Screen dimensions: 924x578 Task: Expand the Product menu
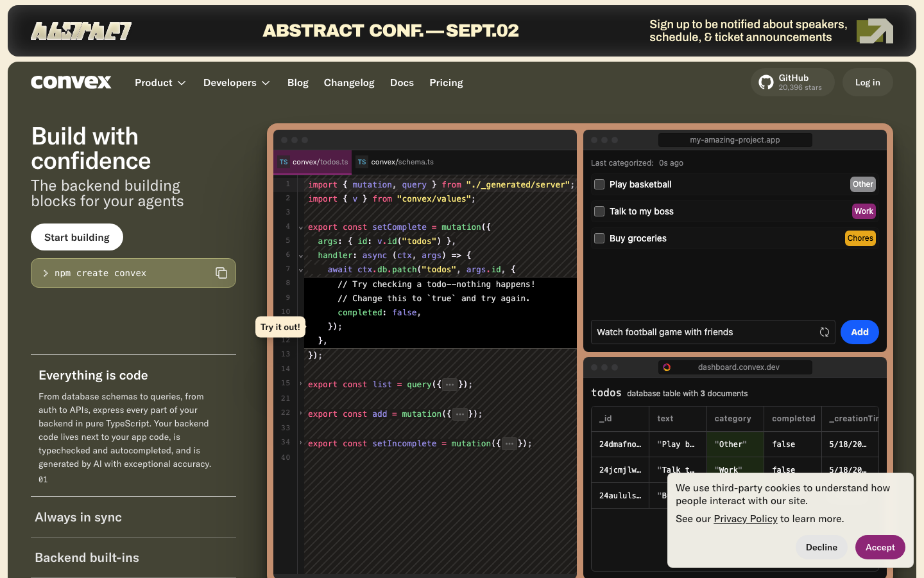tap(160, 83)
